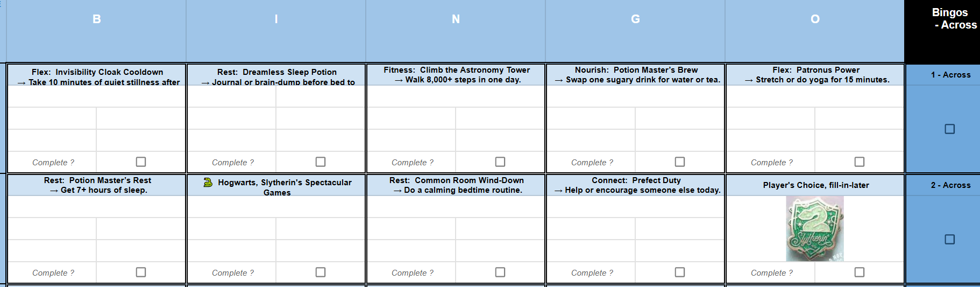Click the Slytherin badge image
Image resolution: width=980 pixels, height=287 pixels.
pos(815,228)
